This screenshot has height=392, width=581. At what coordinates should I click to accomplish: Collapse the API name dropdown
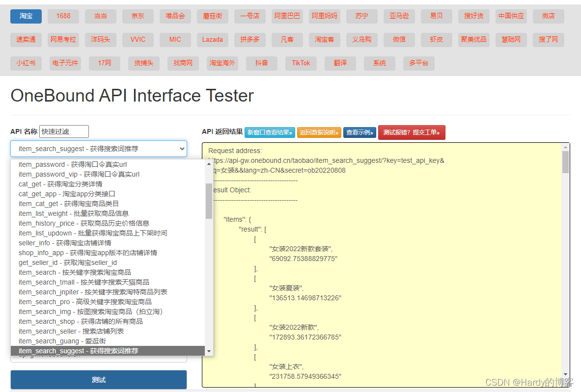tap(99, 149)
